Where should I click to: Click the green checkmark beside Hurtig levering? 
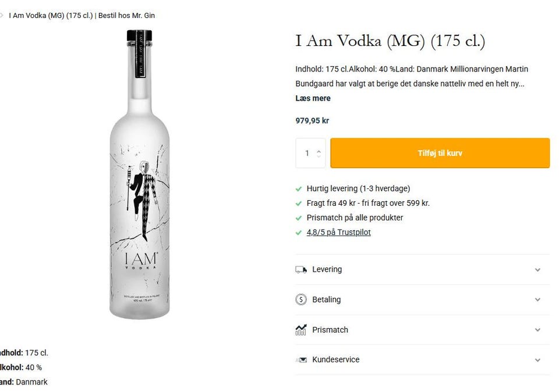pos(299,189)
